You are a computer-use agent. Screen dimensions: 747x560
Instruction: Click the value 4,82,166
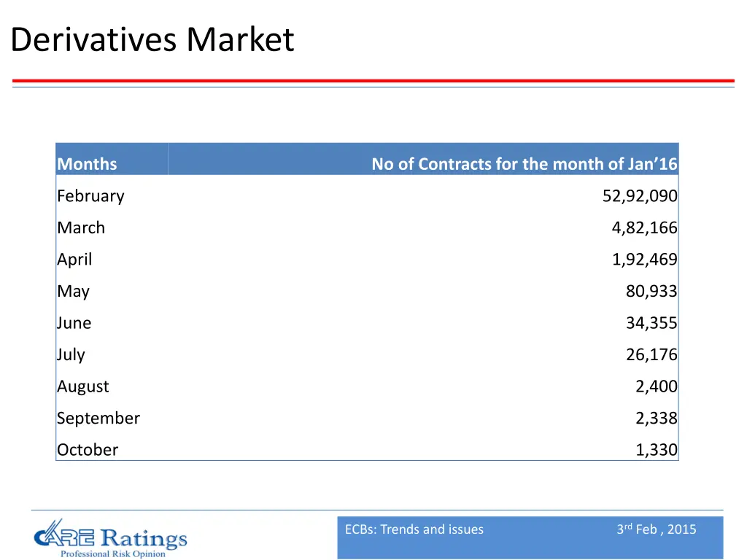645,227
